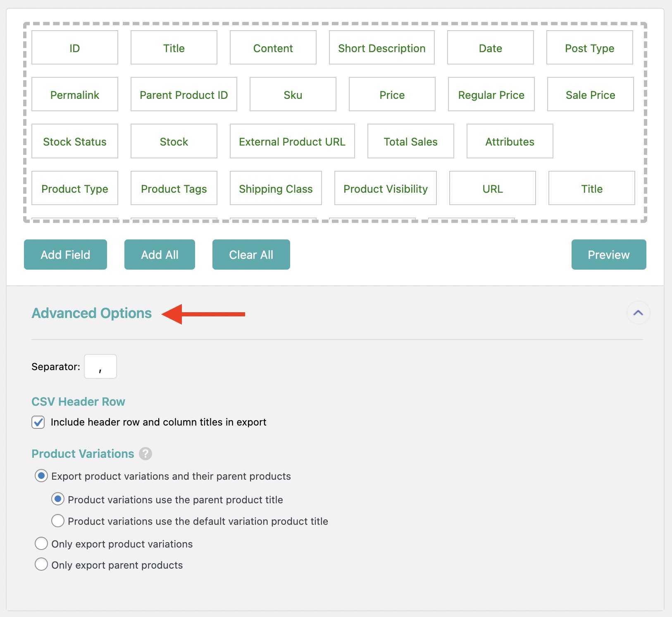Screen dimensions: 672x617
Task: Click the Product Variations help question mark icon
Action: pyautogui.click(x=145, y=454)
